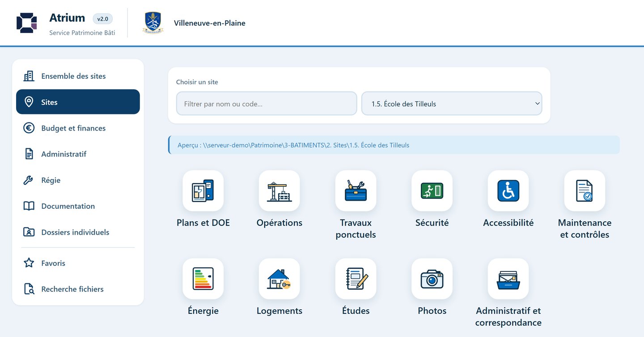The width and height of the screenshot is (644, 337).
Task: Open Dossiers individuels in the sidebar
Action: 78,232
